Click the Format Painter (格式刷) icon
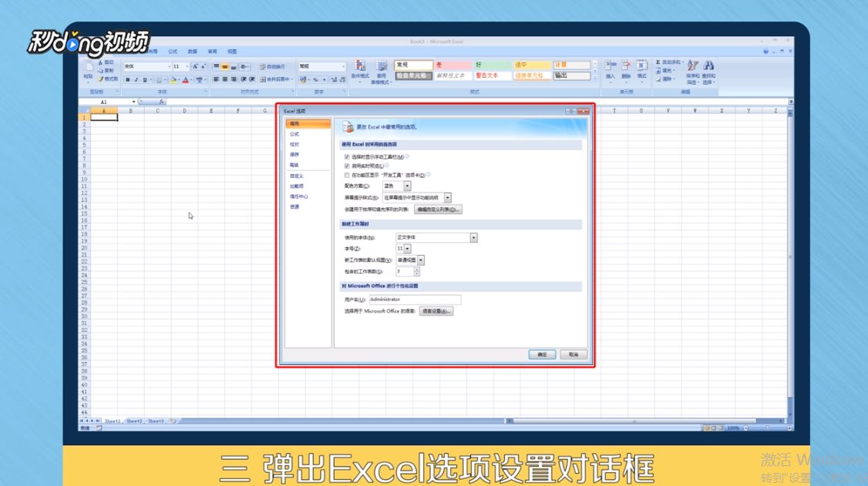Image resolution: width=868 pixels, height=486 pixels. click(x=101, y=79)
